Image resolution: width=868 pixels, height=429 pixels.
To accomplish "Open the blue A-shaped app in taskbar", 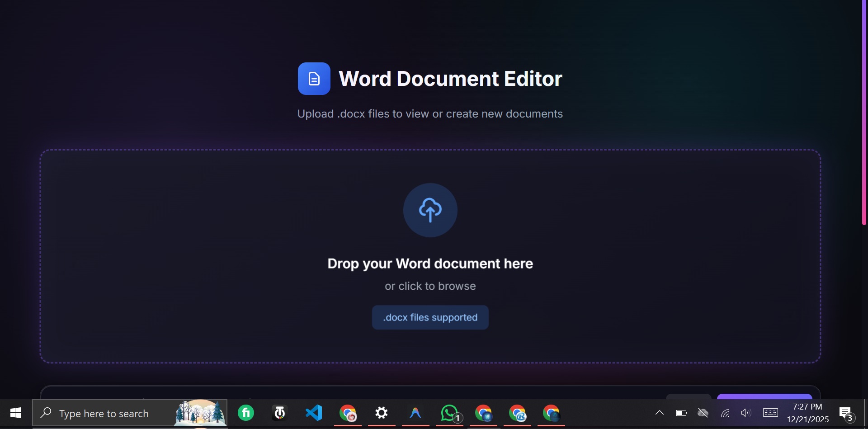I will [x=415, y=413].
